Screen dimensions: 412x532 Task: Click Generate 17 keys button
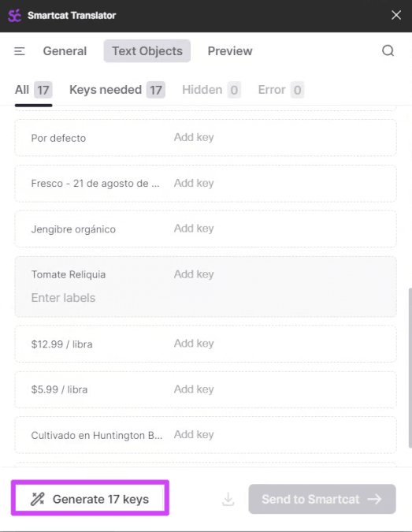90,499
